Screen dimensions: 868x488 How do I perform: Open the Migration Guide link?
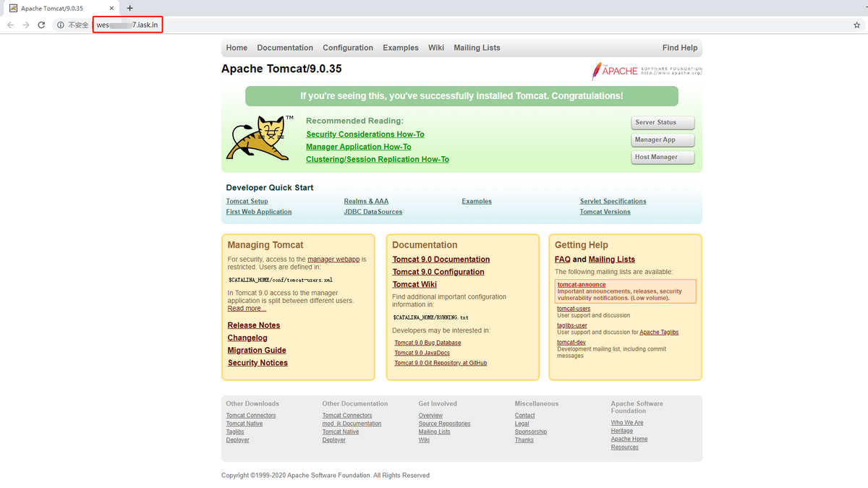click(257, 351)
